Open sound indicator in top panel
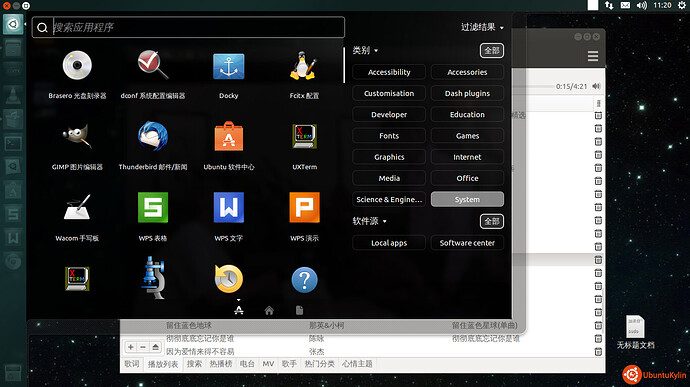Image resolution: width=690 pixels, height=387 pixels. [x=642, y=5]
